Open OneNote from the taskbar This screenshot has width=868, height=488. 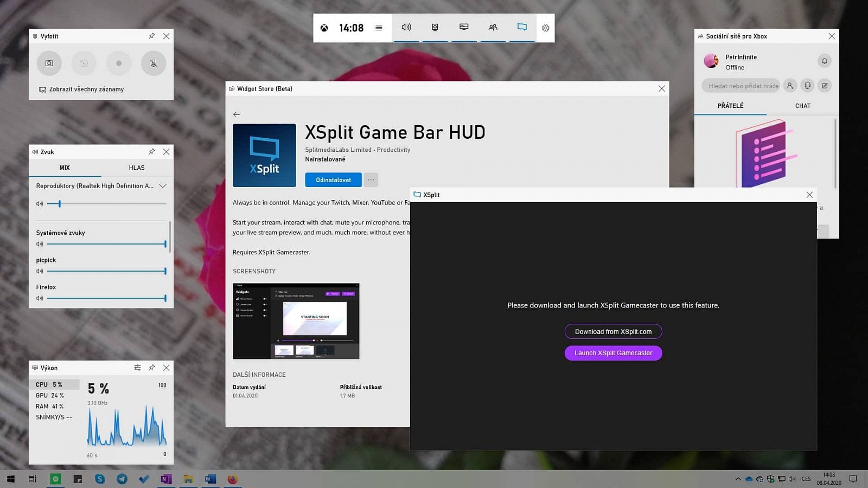coord(166,479)
